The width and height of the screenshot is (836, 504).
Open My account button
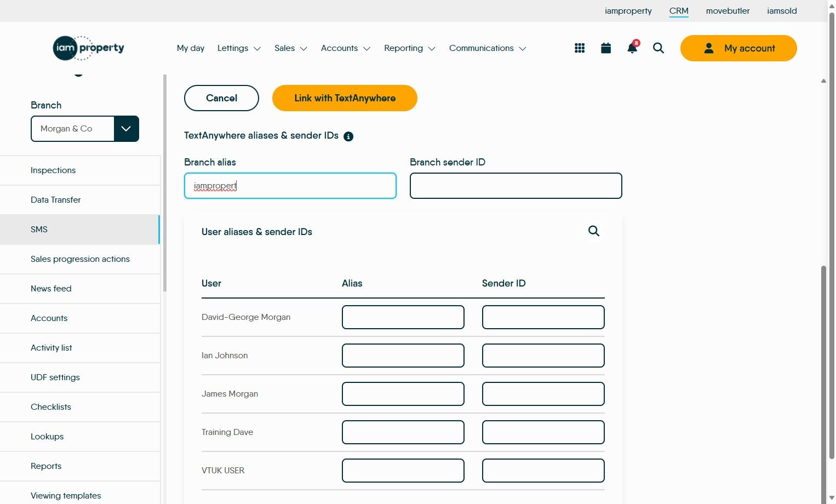point(738,48)
